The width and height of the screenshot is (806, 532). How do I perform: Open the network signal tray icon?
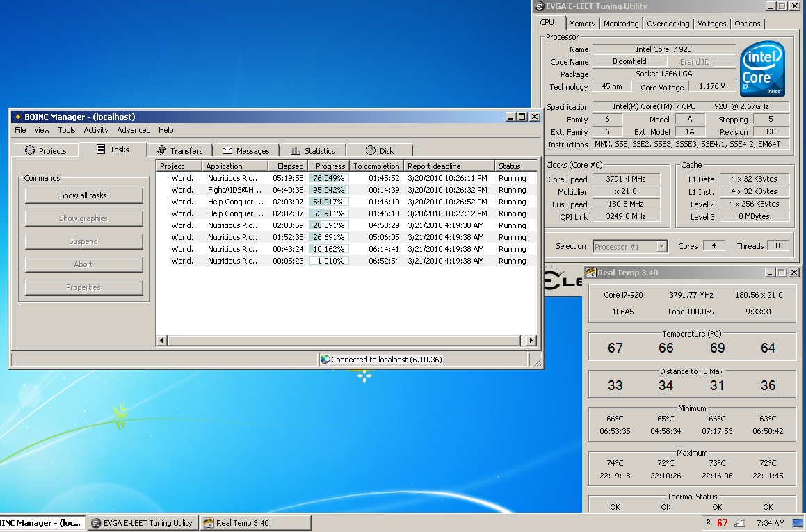pos(740,523)
